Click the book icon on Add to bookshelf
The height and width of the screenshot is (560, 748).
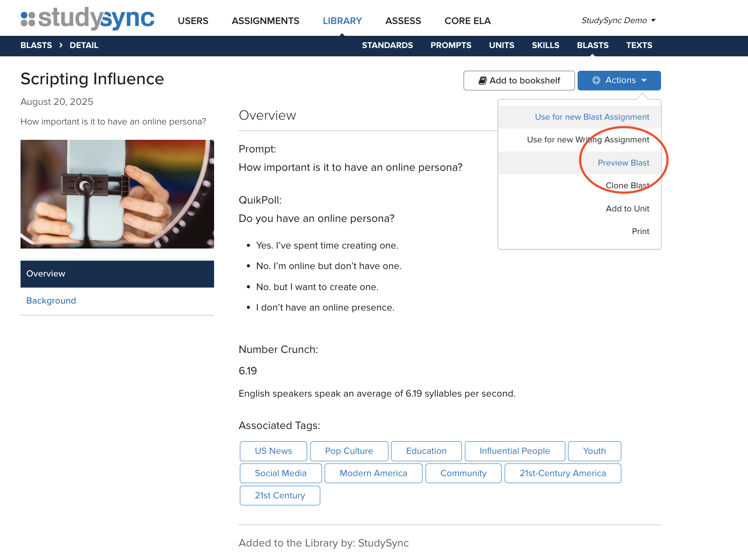tap(482, 80)
